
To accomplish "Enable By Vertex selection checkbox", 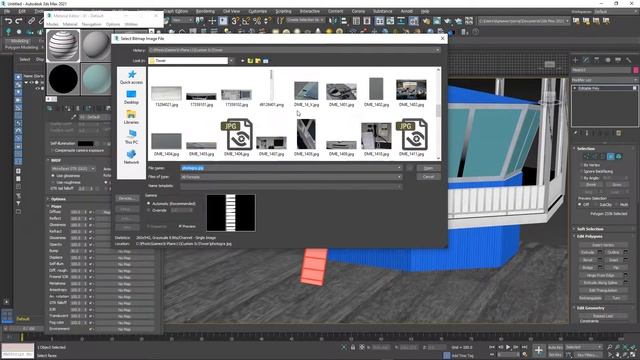I will pyautogui.click(x=590, y=165).
